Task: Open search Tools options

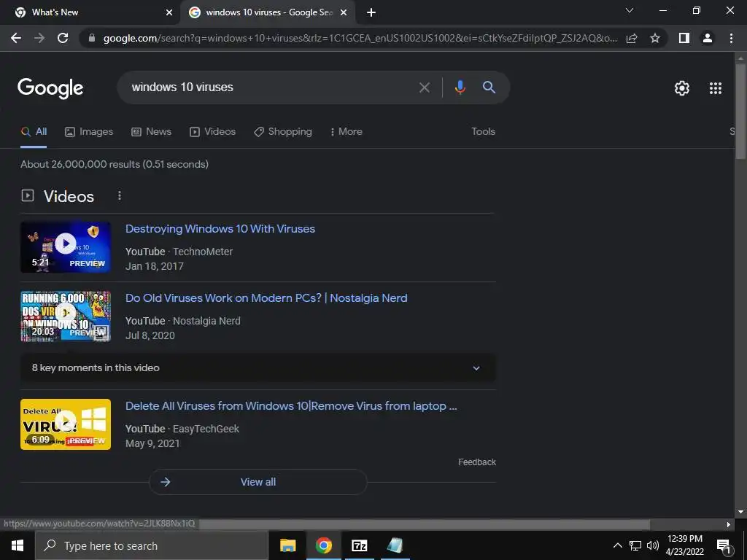Action: coord(483,132)
